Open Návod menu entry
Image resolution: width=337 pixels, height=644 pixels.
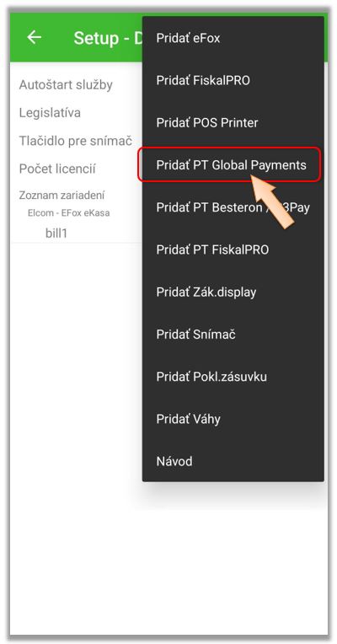click(x=233, y=461)
